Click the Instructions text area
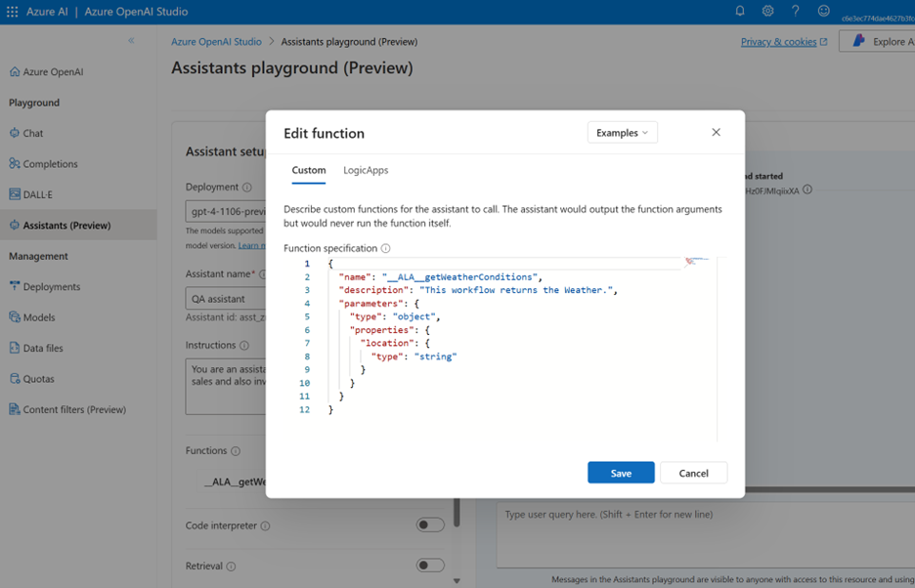 click(x=226, y=387)
